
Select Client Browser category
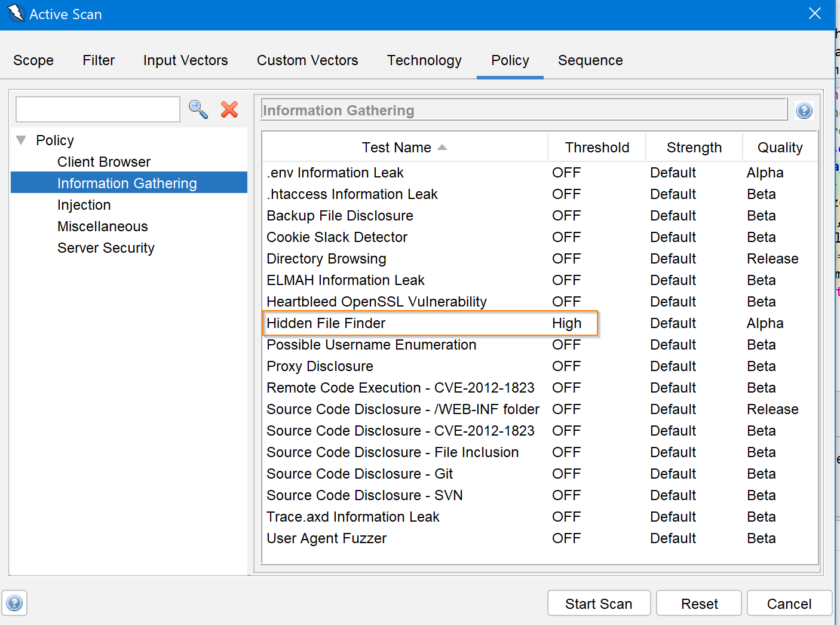pyautogui.click(x=103, y=161)
